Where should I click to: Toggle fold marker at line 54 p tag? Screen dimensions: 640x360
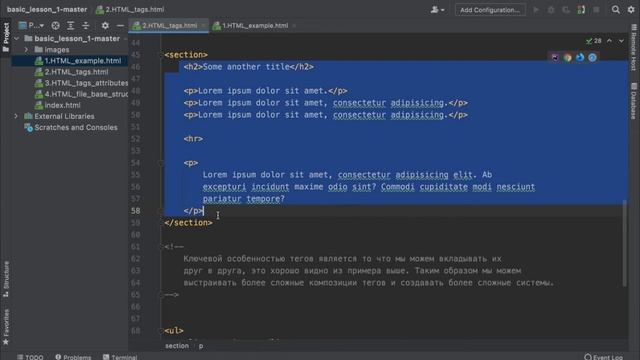pyautogui.click(x=160, y=163)
